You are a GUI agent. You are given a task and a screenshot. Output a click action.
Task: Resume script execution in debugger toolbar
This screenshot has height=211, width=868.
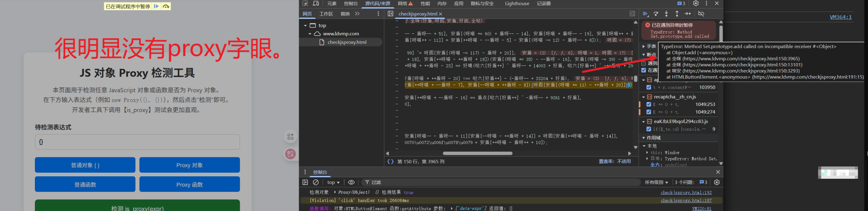click(x=645, y=14)
